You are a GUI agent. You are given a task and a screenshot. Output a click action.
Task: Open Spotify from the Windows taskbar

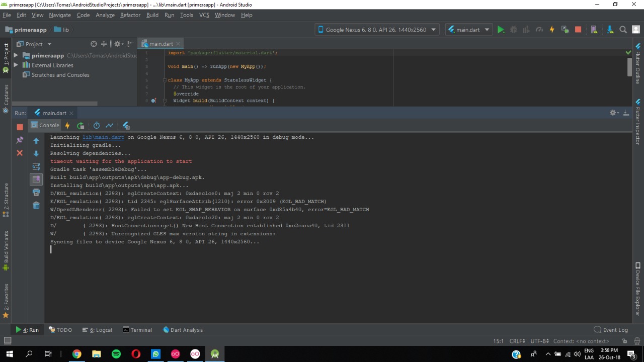pyautogui.click(x=116, y=354)
